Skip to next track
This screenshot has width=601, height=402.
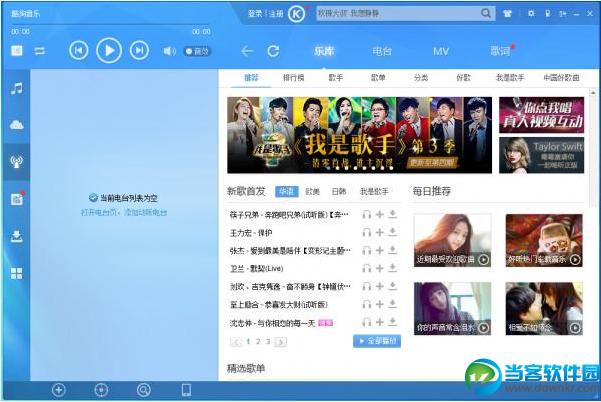pyautogui.click(x=139, y=51)
